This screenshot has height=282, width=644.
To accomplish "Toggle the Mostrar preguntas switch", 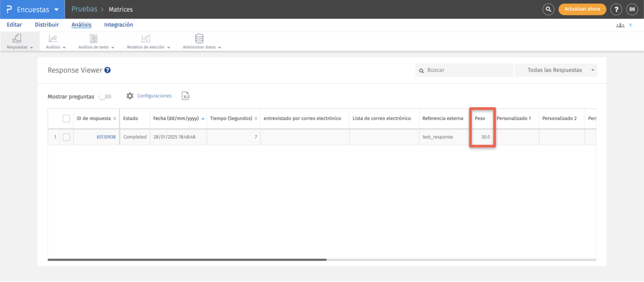I will pos(105,97).
